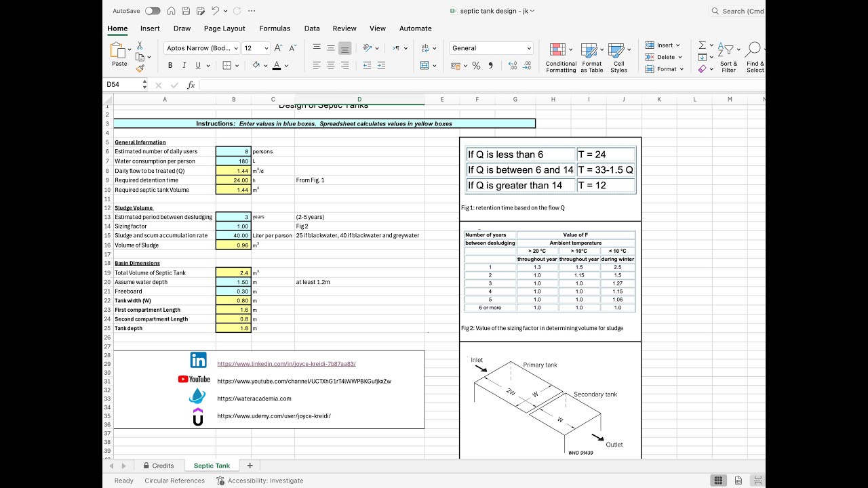Click Circular References in the status bar
Image resolution: width=868 pixels, height=488 pixels.
(174, 481)
